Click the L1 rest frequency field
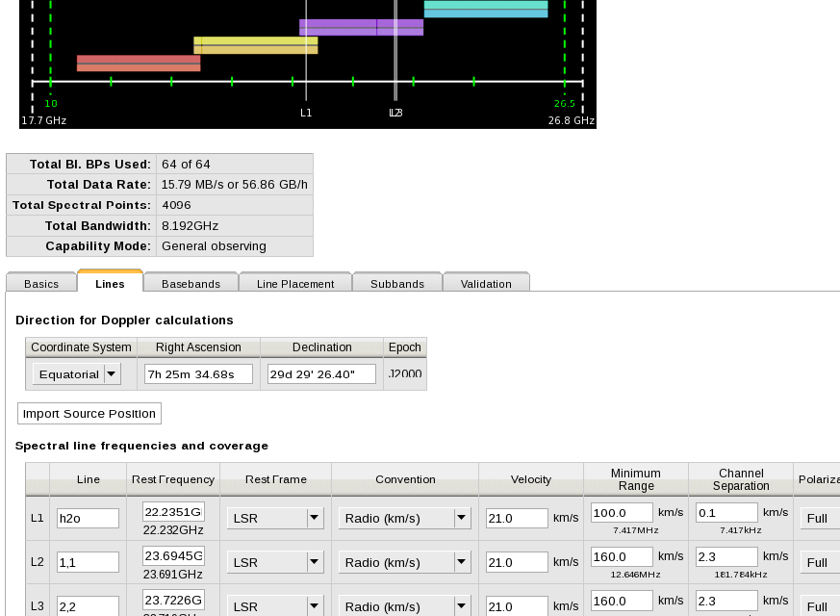This screenshot has height=616, width=840. tap(173, 511)
